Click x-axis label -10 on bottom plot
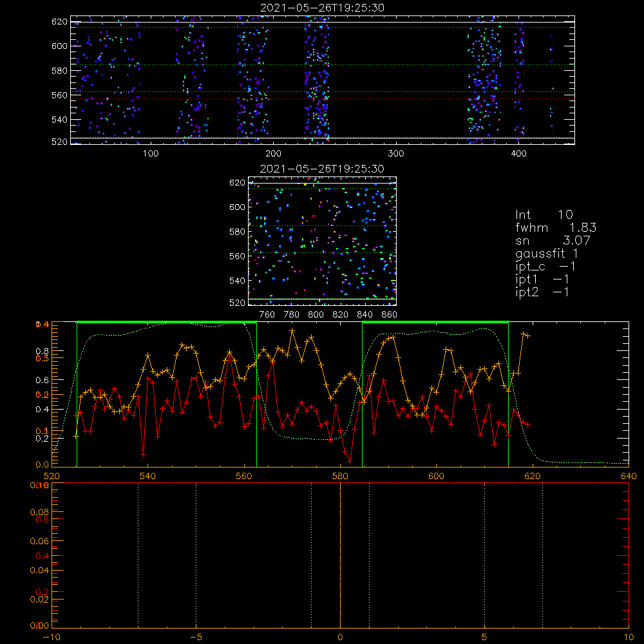Screen dimensions: 644x644 click(x=52, y=637)
